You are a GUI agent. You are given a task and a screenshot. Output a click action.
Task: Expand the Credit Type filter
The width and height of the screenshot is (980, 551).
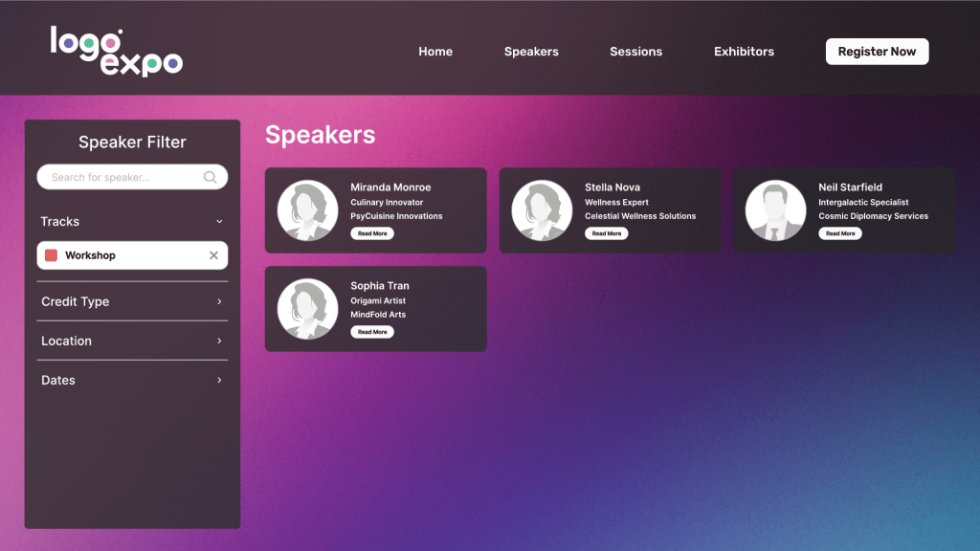pos(219,301)
